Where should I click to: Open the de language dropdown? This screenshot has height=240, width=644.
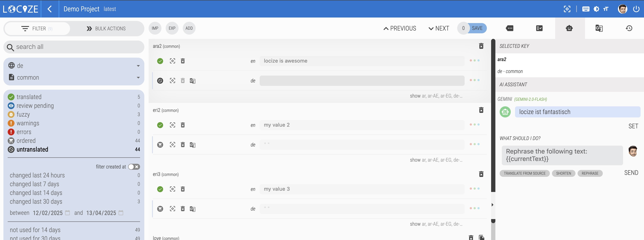74,66
